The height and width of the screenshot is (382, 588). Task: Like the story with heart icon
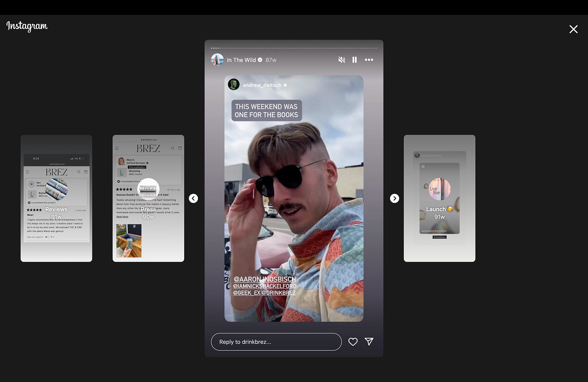tap(353, 342)
